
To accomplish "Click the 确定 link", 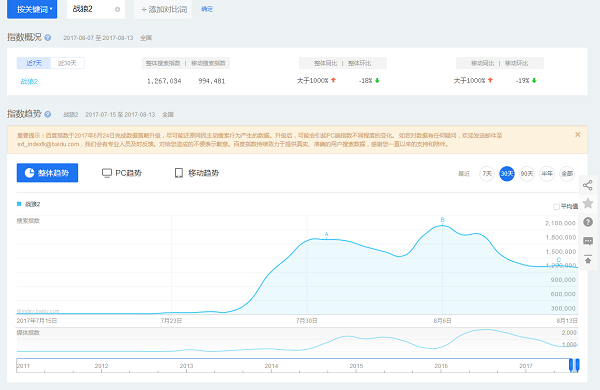I will [207, 9].
